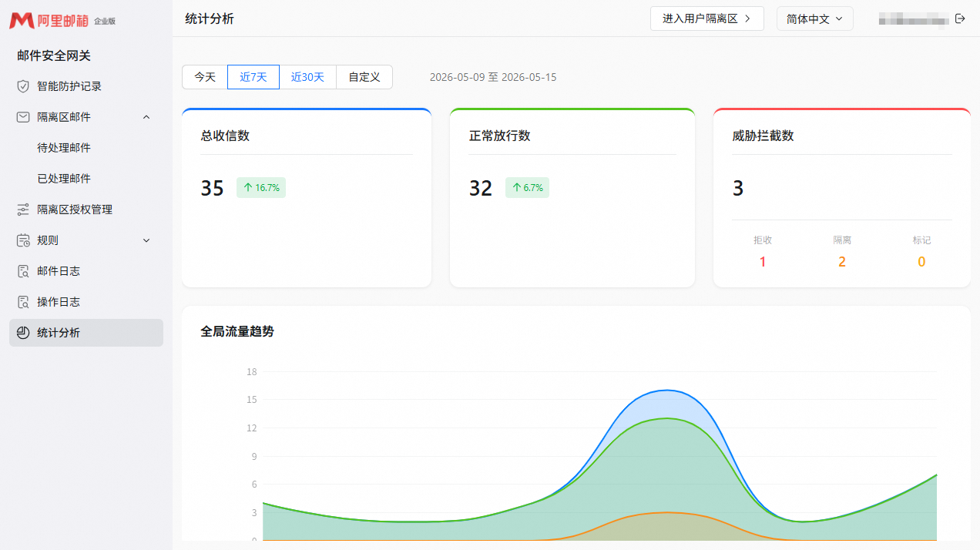
Task: Click the 拒收 count 1
Action: coord(763,262)
